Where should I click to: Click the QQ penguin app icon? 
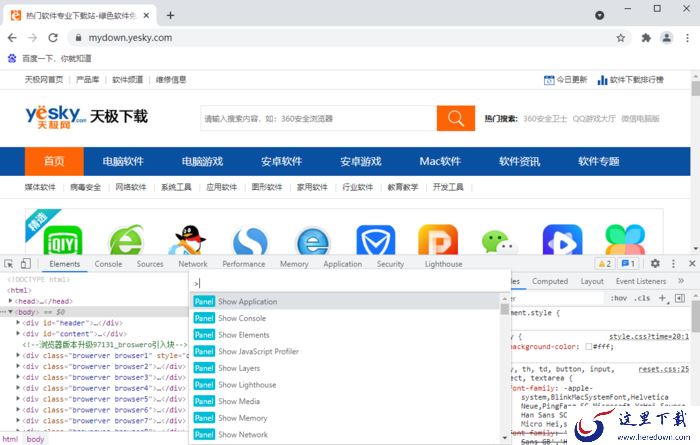click(x=190, y=240)
